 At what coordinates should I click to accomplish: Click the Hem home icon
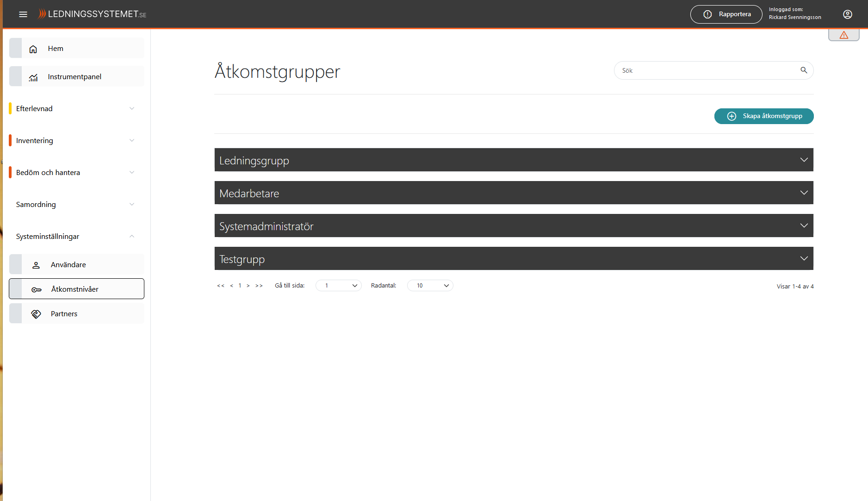point(33,49)
